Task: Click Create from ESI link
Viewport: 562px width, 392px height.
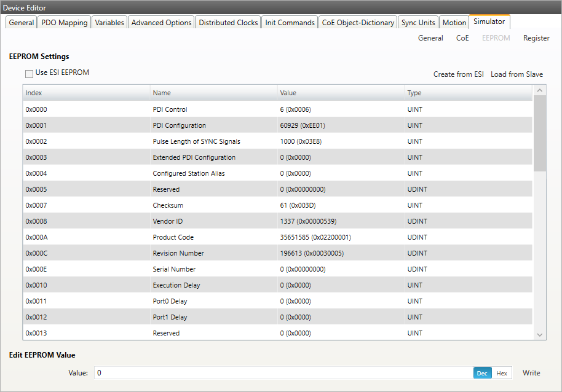Action: (458, 74)
